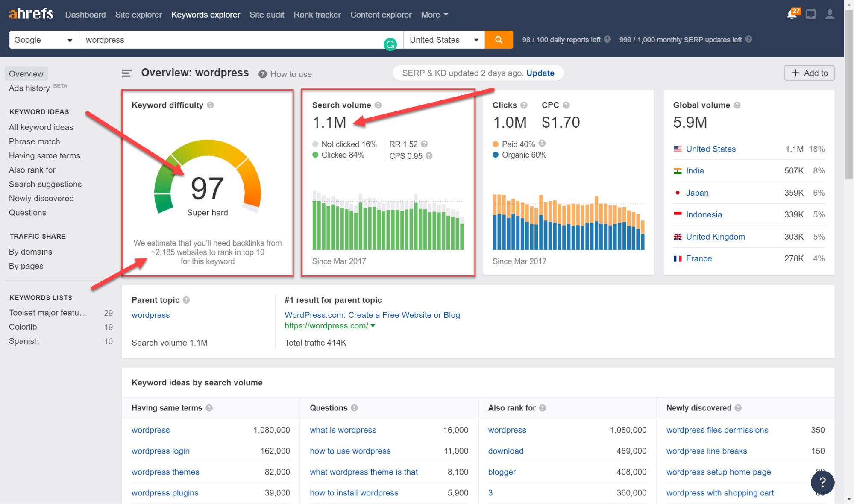The image size is (854, 504).
Task: Open the round help chat button
Action: [822, 482]
